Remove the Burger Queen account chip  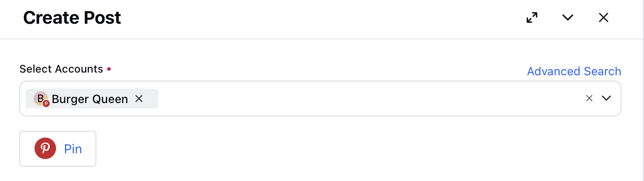(139, 99)
